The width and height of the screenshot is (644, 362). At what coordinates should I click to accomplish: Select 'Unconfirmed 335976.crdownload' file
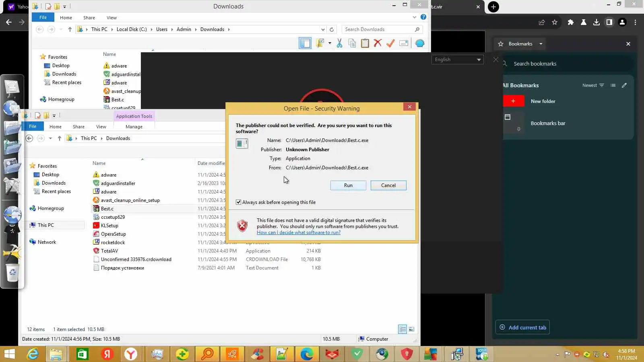click(x=136, y=259)
